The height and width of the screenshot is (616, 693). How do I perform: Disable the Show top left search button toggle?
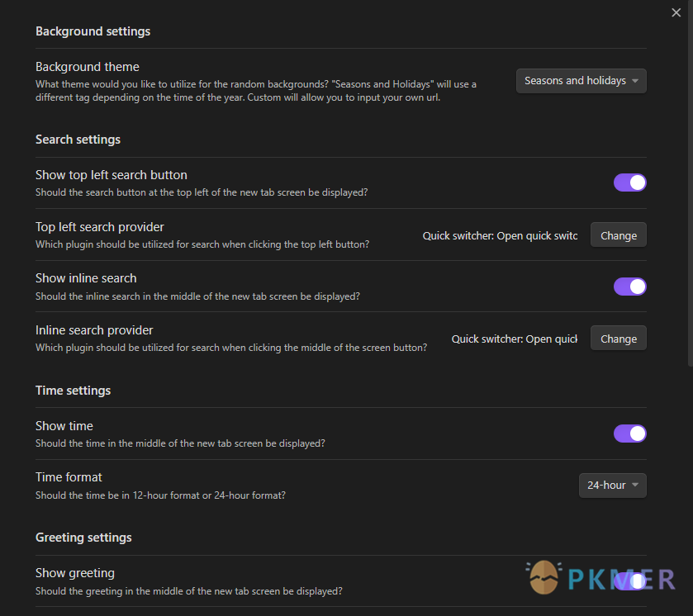[629, 182]
